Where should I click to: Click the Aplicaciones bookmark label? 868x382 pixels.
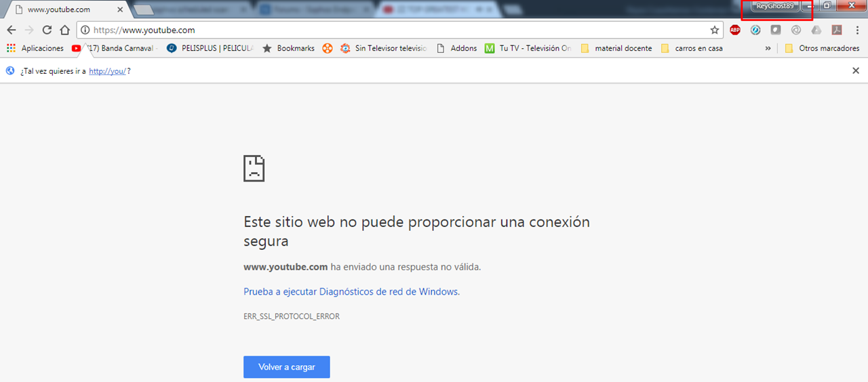42,48
